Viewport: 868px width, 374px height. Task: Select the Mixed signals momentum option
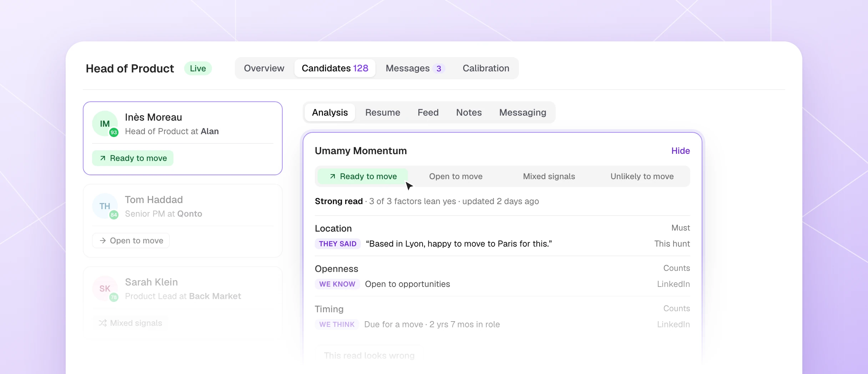549,176
